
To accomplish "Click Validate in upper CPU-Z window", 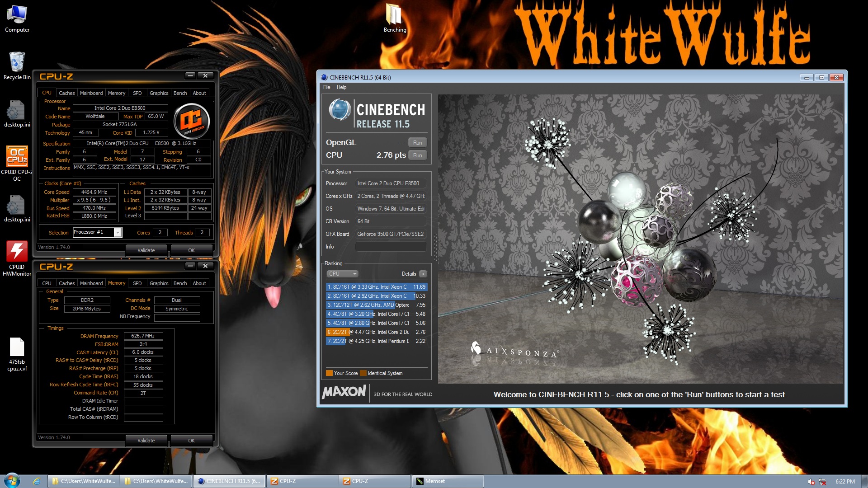I will pyautogui.click(x=146, y=250).
